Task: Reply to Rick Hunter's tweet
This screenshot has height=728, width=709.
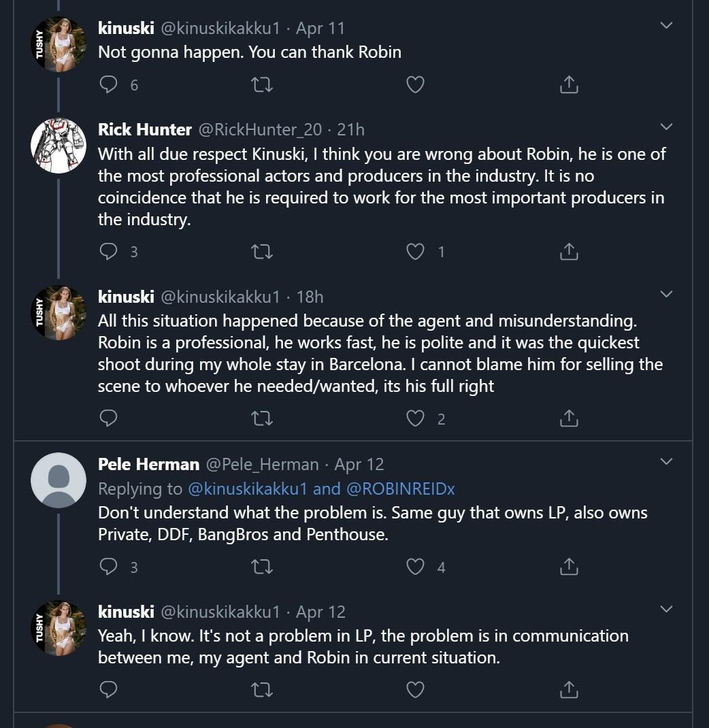Action: tap(109, 252)
